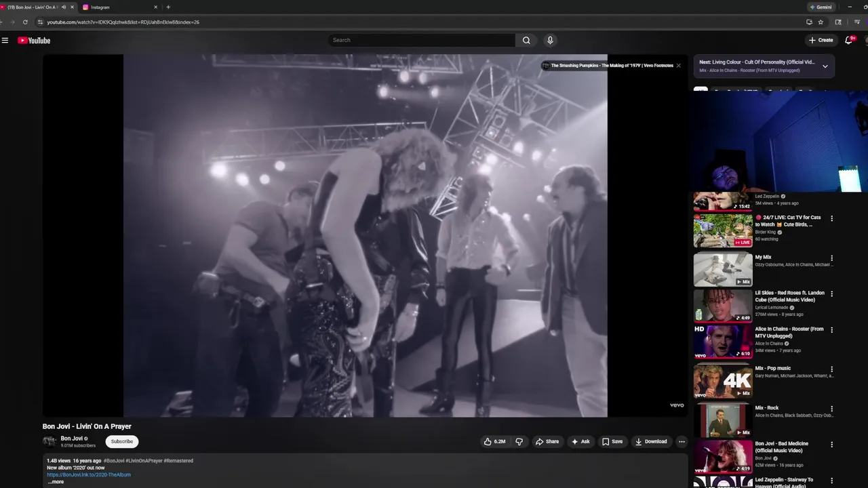This screenshot has width=868, height=488.
Task: Open the Ask AI button
Action: tap(580, 441)
